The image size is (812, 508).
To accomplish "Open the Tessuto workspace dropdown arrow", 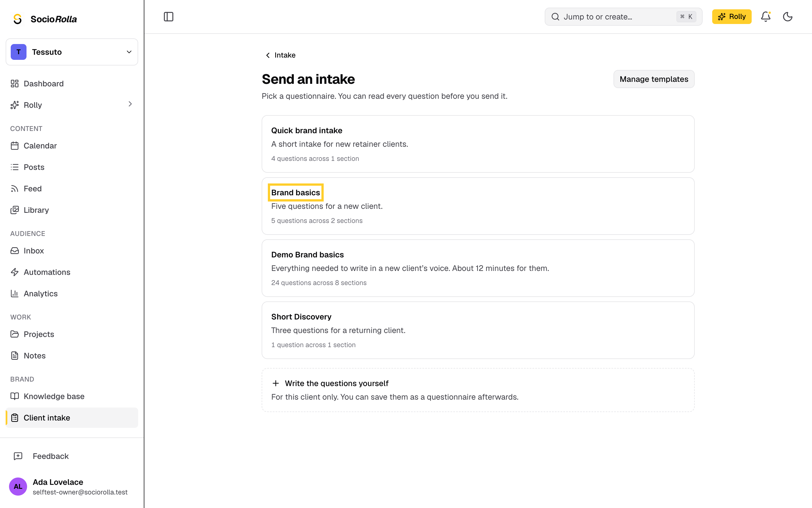I will (x=129, y=52).
